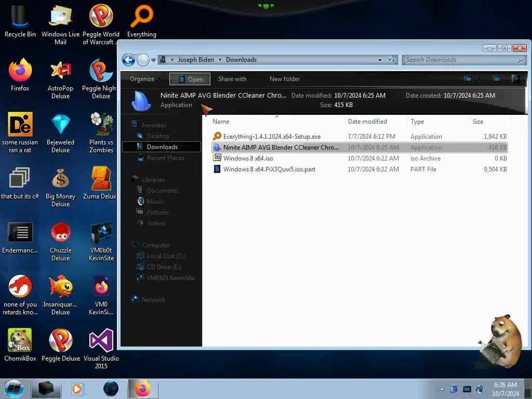Image resolution: width=532 pixels, height=399 pixels.
Task: Select Chuzzle Deluxe desktop icon
Action: pos(60,241)
